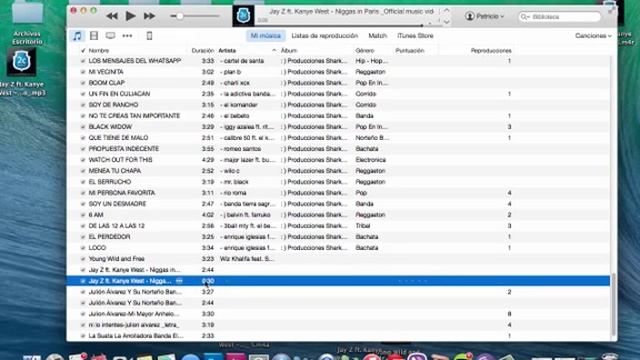The image size is (640, 360).
Task: Set star rating on the selected Jay Z row
Action: tap(413, 281)
